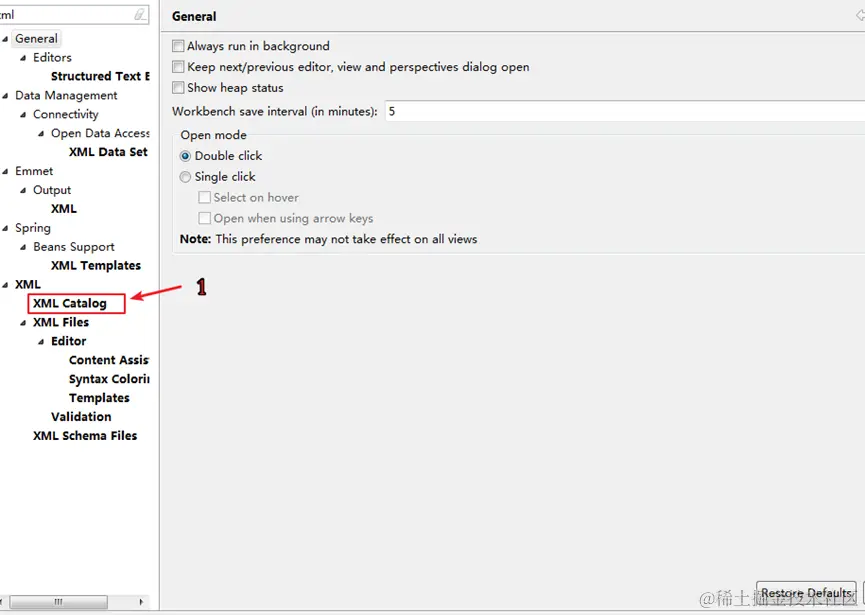Select Emmet tree item
865x615 pixels.
click(x=34, y=171)
